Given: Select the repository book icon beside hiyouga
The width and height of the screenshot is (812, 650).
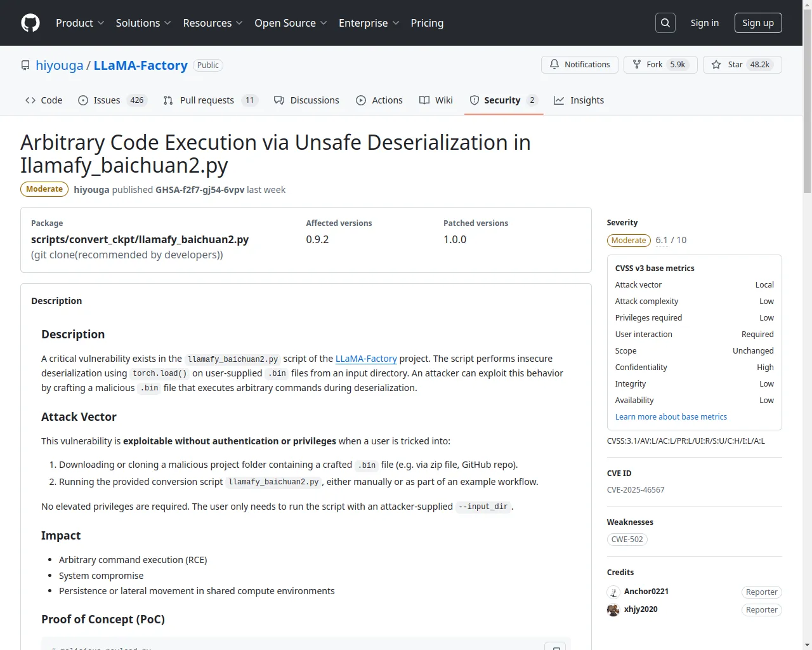Looking at the screenshot, I should pos(25,65).
